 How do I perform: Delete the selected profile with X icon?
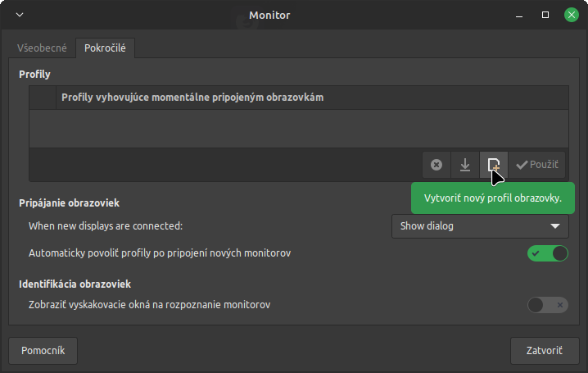(x=436, y=165)
